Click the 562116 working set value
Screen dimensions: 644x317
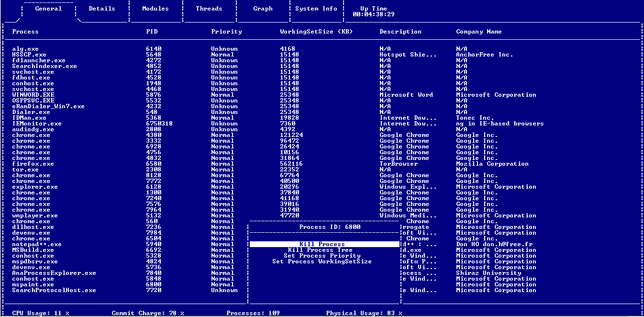coord(291,164)
